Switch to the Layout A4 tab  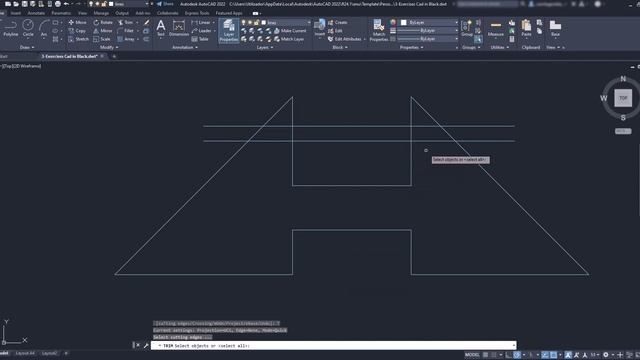click(25, 353)
